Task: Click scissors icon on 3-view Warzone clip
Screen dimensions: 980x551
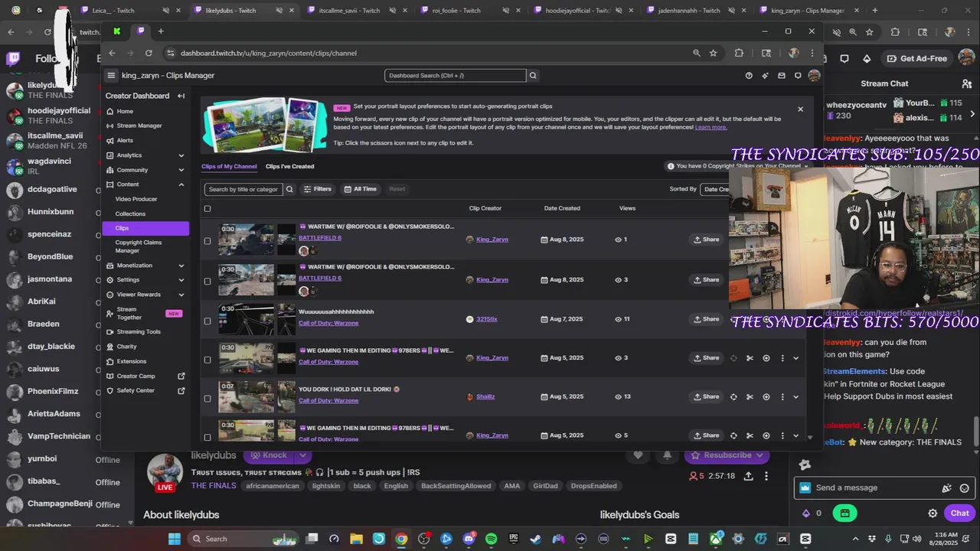Action: pyautogui.click(x=750, y=357)
